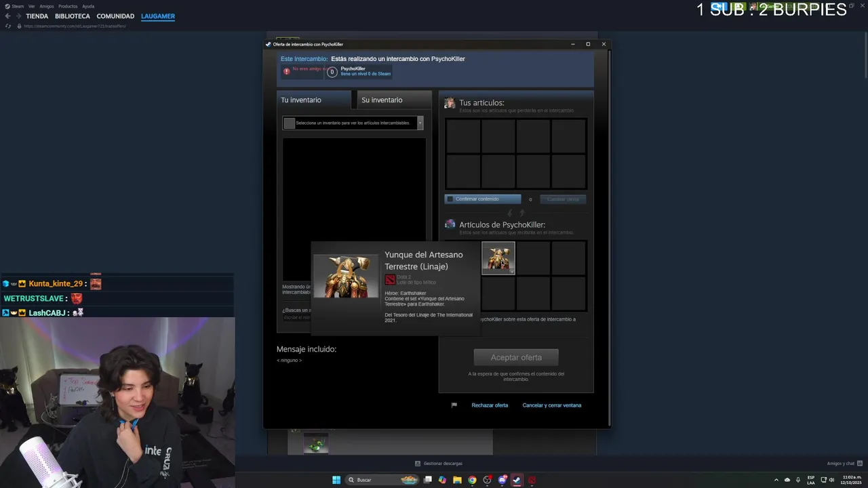Click PsychoKiller's avatar beside Artículos de PsychoKiller
The height and width of the screenshot is (488, 868).
(x=450, y=224)
